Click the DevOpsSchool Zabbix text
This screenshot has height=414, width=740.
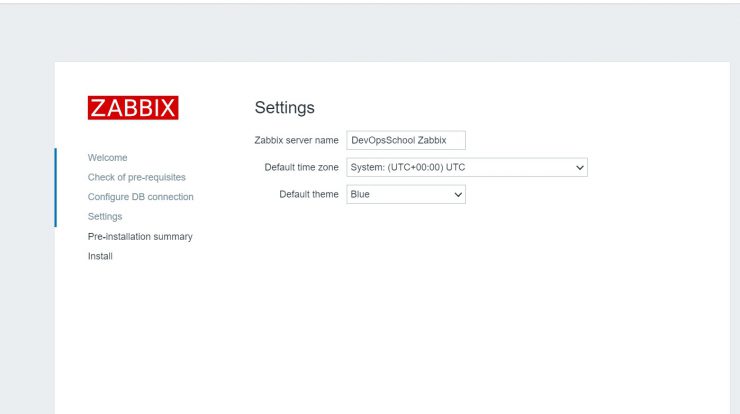click(399, 140)
